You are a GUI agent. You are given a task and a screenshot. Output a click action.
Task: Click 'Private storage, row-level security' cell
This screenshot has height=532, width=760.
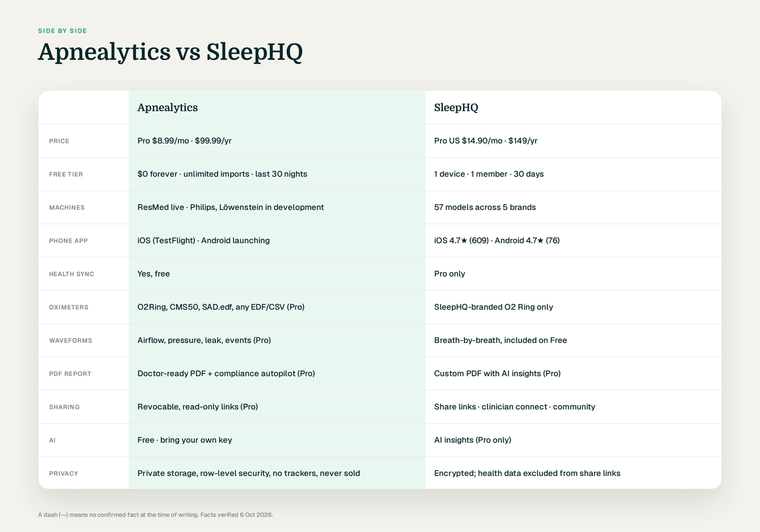(249, 473)
